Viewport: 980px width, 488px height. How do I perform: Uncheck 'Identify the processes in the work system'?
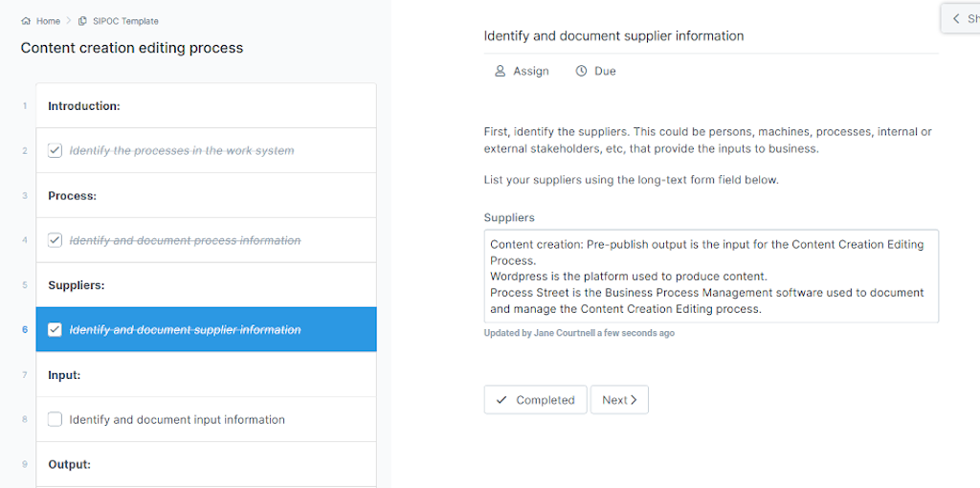56,150
